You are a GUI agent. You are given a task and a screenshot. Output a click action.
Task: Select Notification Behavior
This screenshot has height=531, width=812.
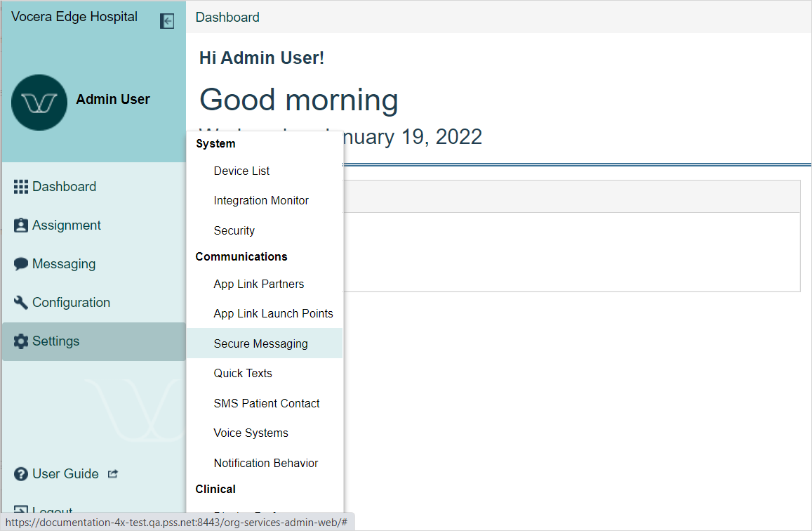coord(265,463)
